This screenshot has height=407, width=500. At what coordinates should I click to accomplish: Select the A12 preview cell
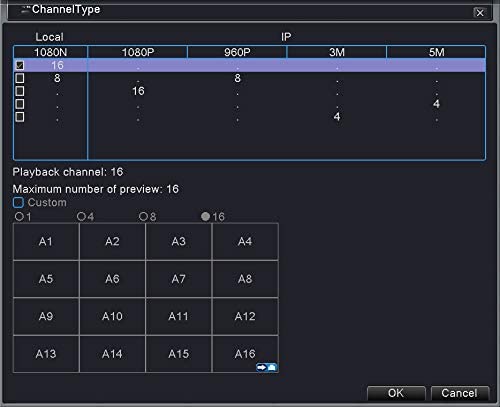[245, 316]
